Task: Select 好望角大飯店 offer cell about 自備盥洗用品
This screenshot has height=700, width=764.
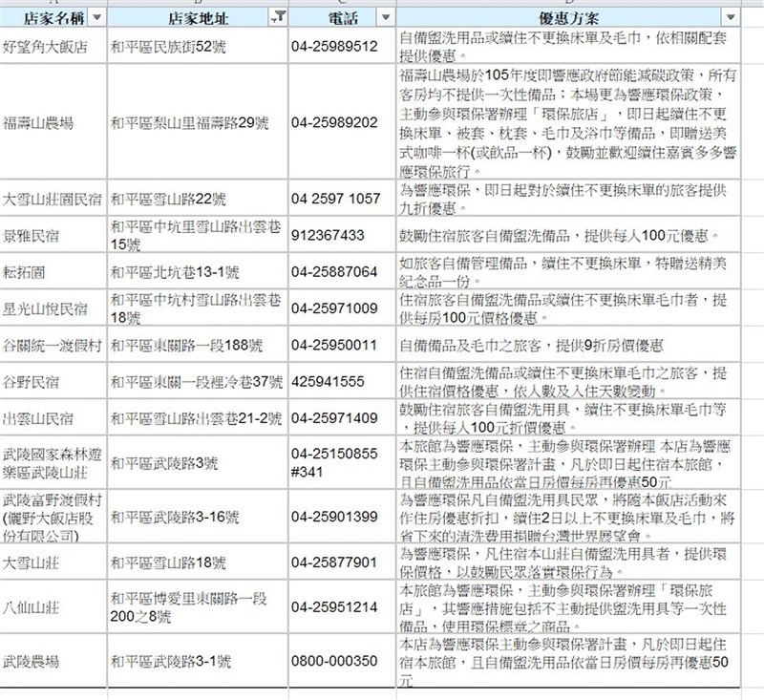Action: click(x=568, y=46)
